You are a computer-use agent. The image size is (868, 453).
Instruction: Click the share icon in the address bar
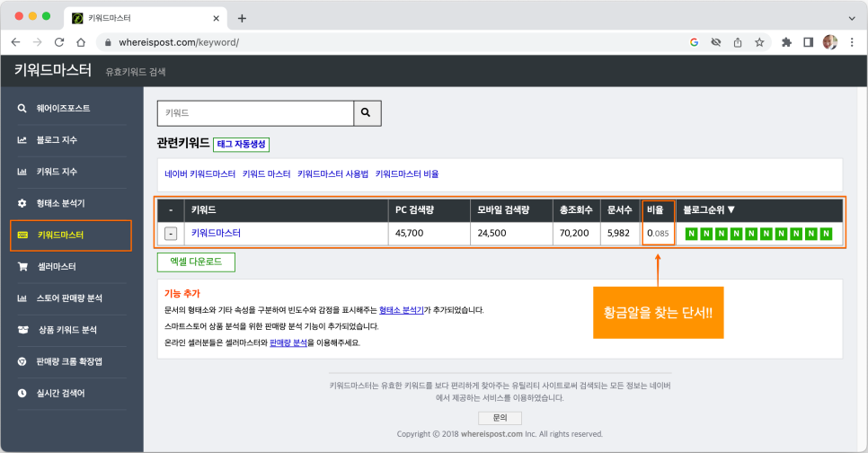point(738,42)
